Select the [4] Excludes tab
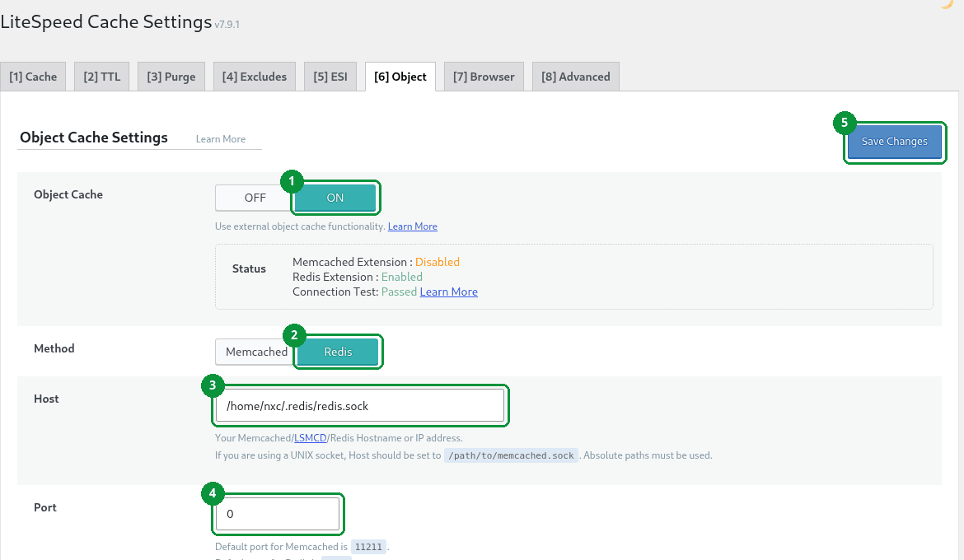 [x=255, y=77]
